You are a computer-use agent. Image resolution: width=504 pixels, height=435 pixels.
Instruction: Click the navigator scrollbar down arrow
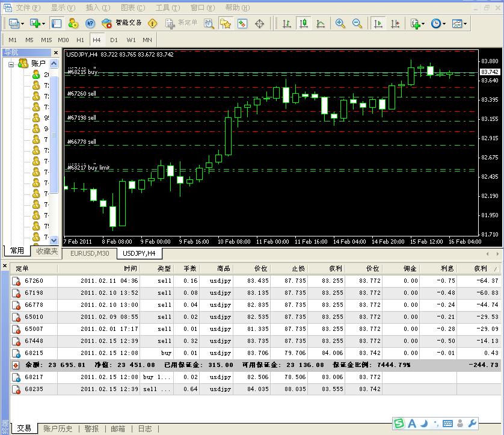tap(54, 239)
